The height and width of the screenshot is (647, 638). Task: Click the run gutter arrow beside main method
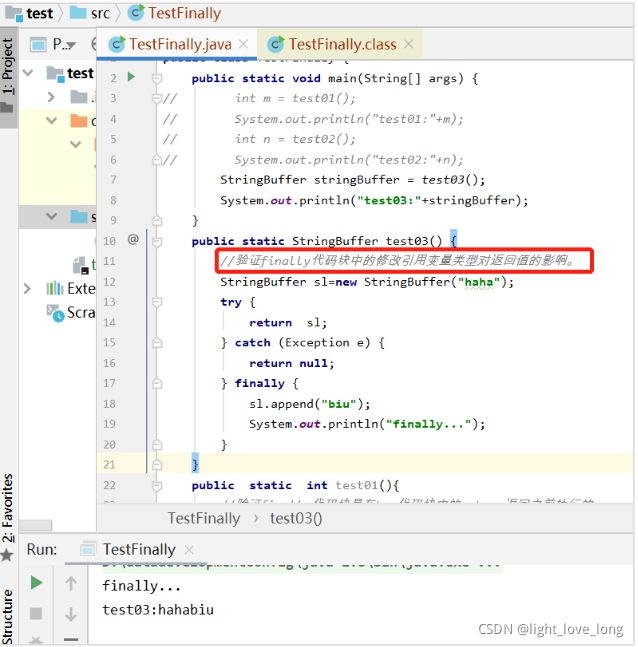click(x=131, y=77)
